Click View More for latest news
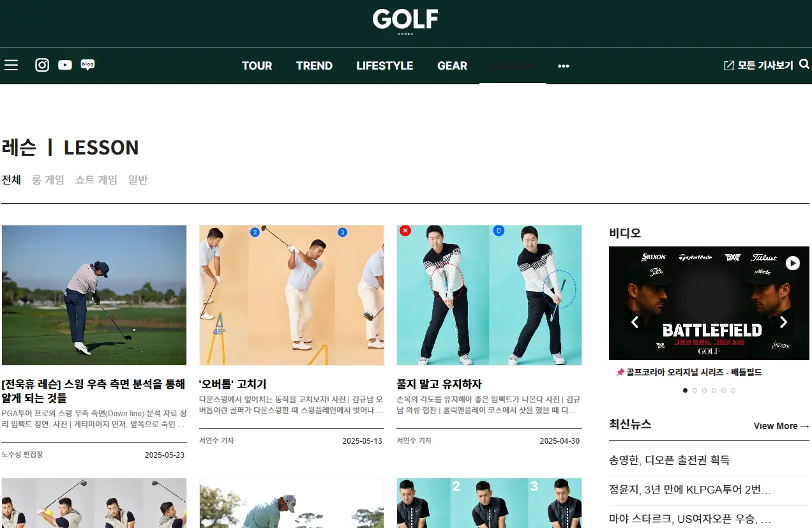This screenshot has width=812, height=528. click(781, 426)
